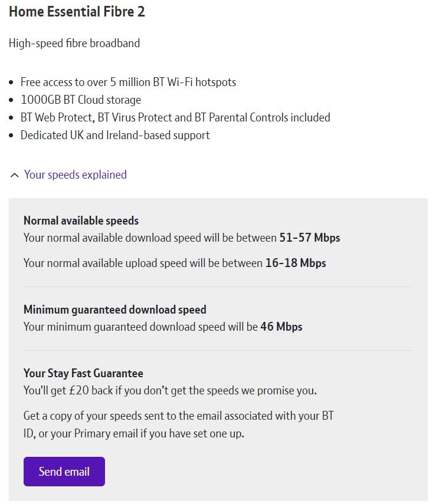Click the words 'Your minimum guaranteed download speed will be'
This screenshot has height=504, width=436.
coord(140,327)
